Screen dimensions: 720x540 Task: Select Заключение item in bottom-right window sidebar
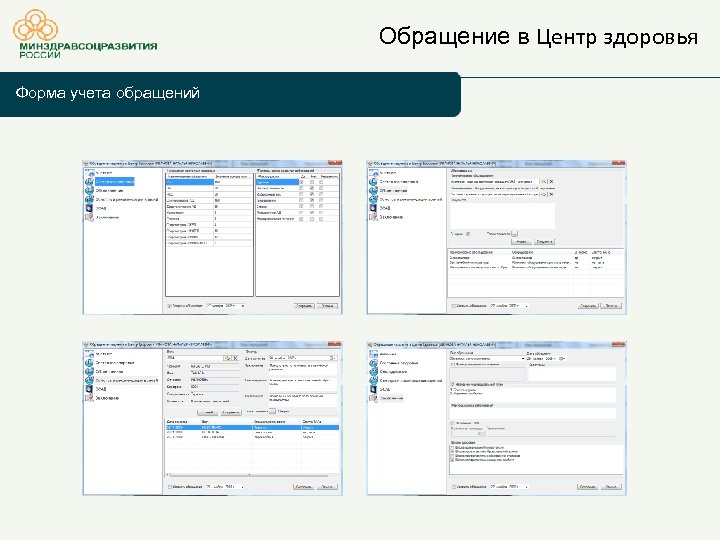391,398
